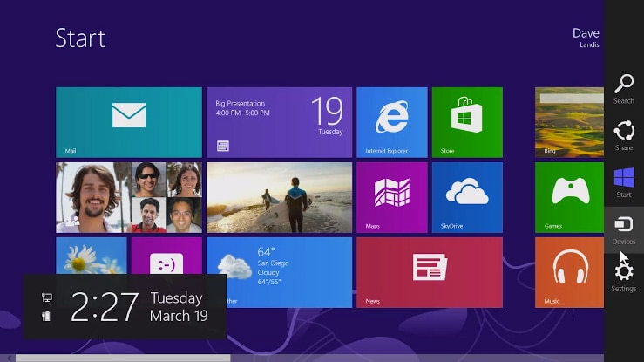Open the Bing tile

pyautogui.click(x=569, y=122)
